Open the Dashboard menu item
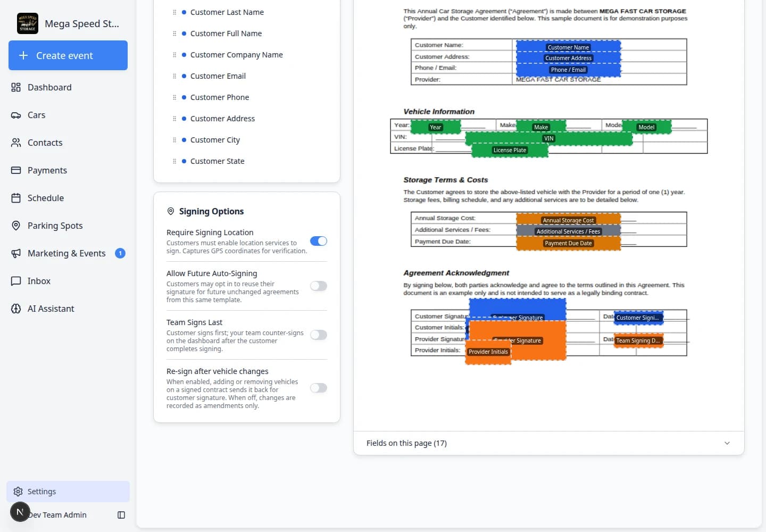Viewport: 766px width, 532px height. [68, 87]
